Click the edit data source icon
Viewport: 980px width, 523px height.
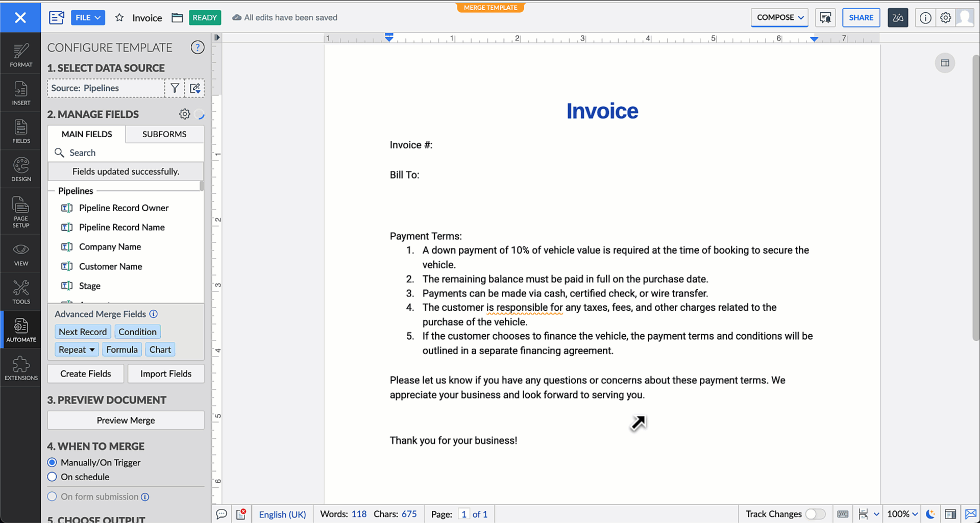pos(195,88)
